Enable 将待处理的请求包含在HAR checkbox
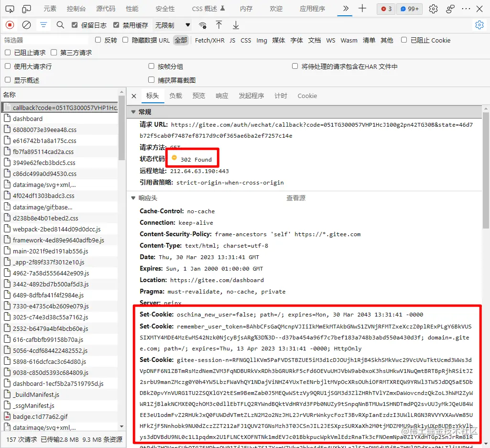 pos(294,66)
